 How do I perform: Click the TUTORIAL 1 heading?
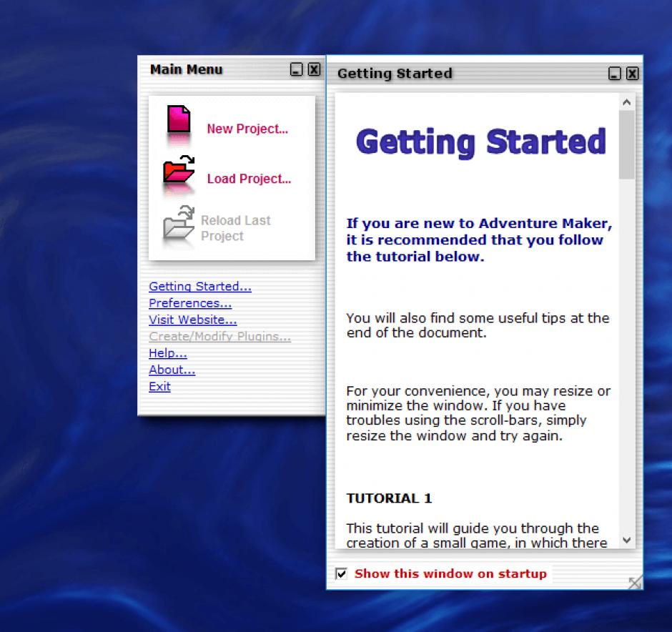[x=389, y=498]
